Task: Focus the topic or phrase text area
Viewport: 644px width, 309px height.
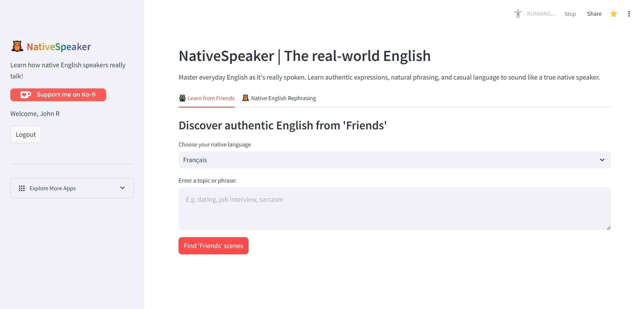Action: pos(394,209)
